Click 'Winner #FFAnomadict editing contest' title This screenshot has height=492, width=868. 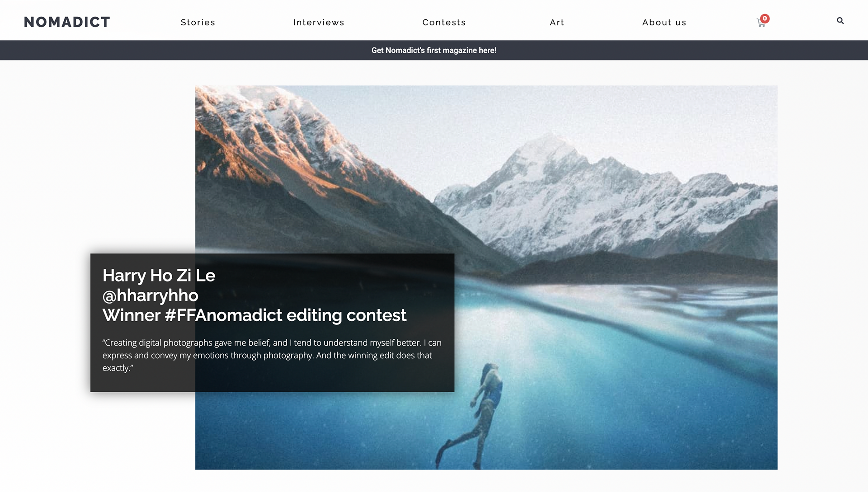click(254, 315)
